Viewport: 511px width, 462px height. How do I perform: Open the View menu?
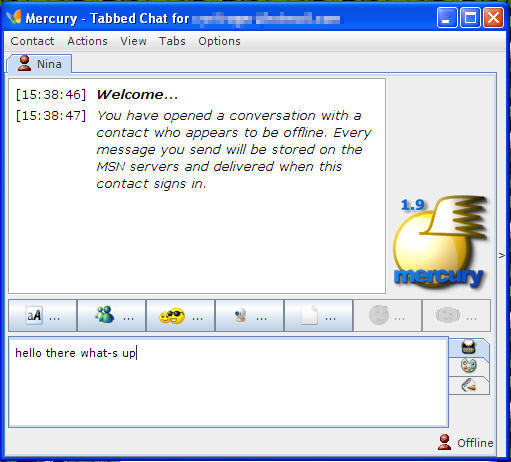pos(133,41)
